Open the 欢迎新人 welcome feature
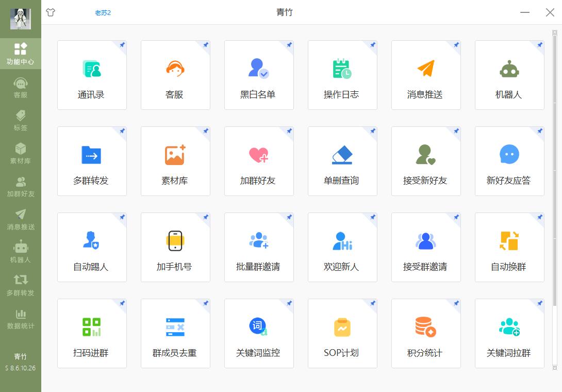The image size is (562, 392). (x=342, y=247)
